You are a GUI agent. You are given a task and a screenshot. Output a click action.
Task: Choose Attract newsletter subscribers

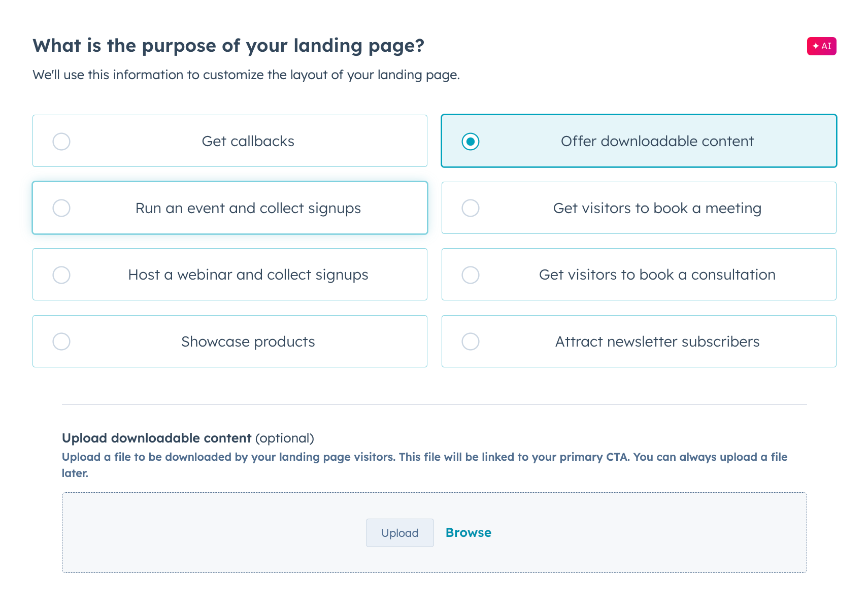tap(639, 341)
